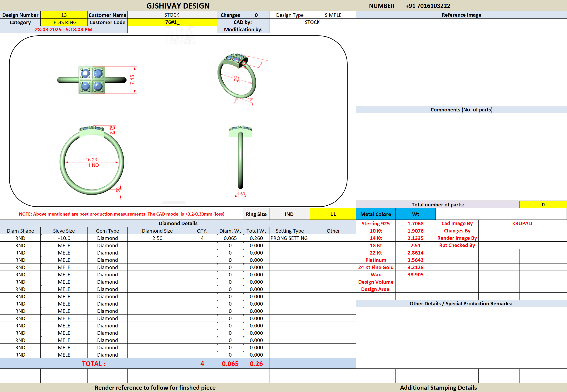Screen dimensions: 567x392
Task: Select the Render reference to follow footer text
Action: [155, 388]
